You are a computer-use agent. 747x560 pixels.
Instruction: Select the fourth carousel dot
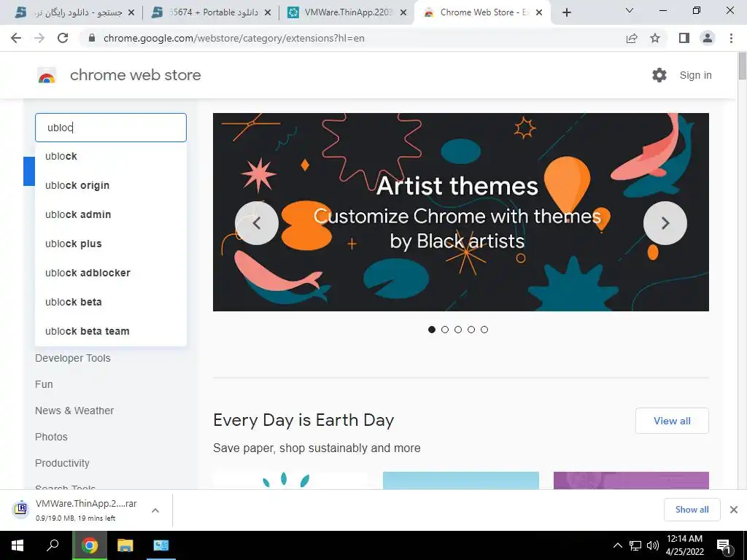(471, 330)
